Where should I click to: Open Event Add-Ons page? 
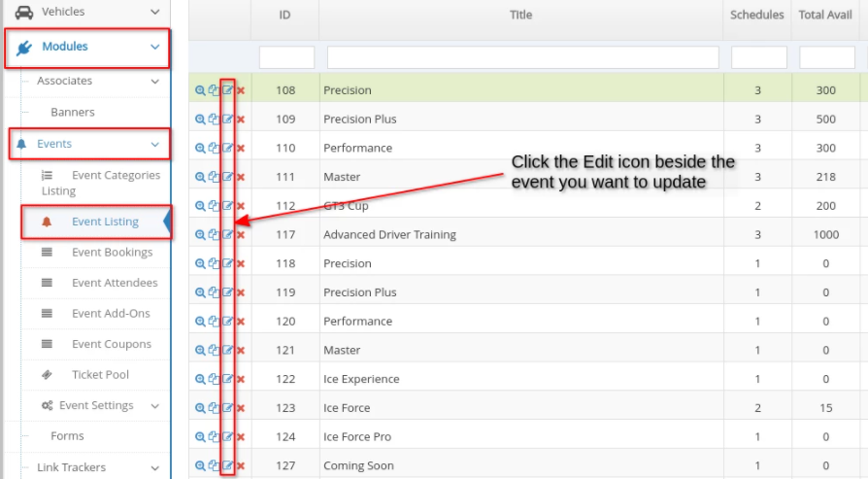click(111, 314)
